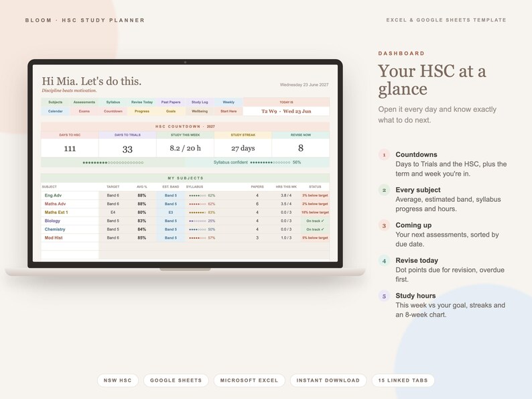The width and height of the screenshot is (532, 399).
Task: Click the Maths Ext 1 syllabus progress dots
Action: coord(198,213)
